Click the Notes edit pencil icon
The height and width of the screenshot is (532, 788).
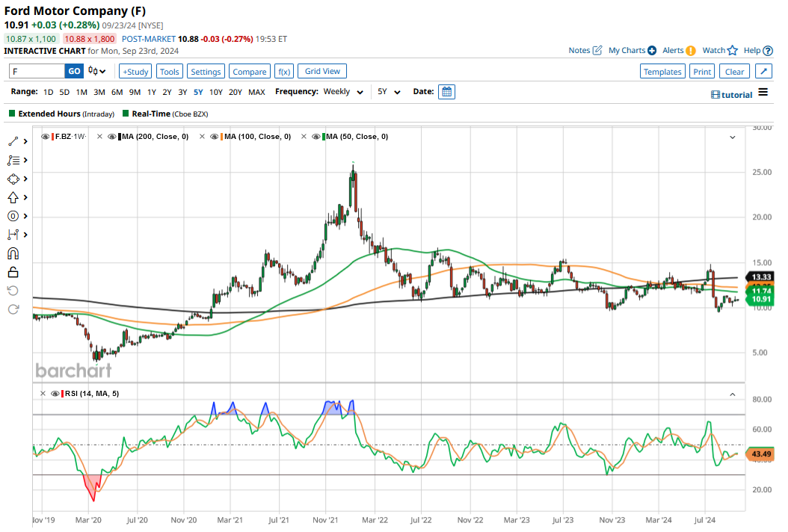pos(597,50)
